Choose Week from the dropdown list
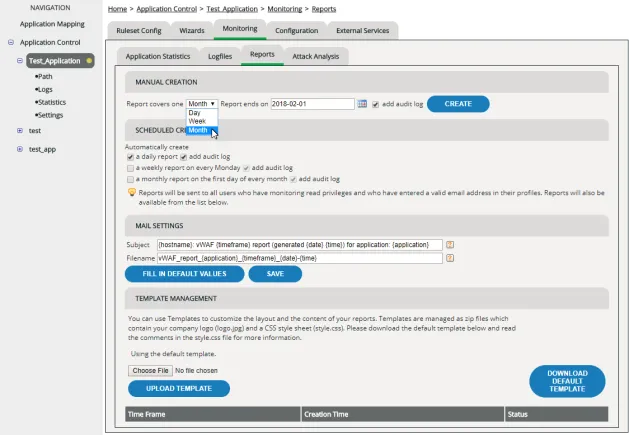The height and width of the screenshot is (435, 629). 202,121
